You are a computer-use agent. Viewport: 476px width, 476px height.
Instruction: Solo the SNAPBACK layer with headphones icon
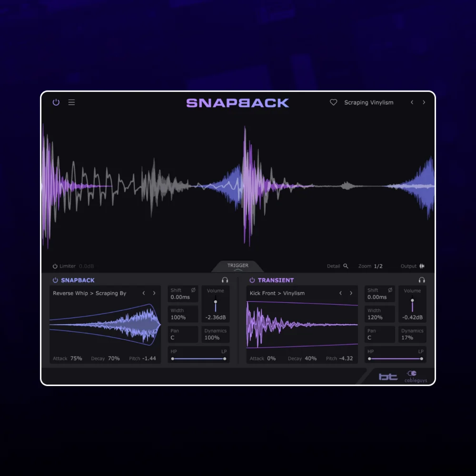(225, 280)
